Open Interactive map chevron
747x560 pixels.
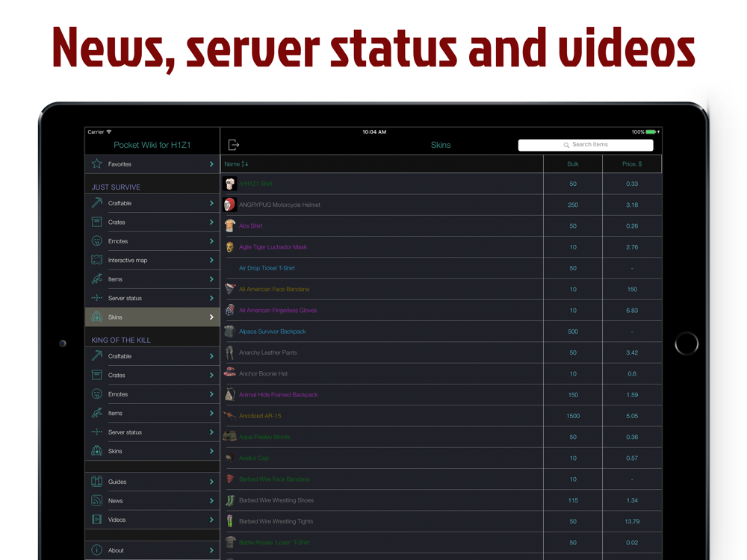[x=211, y=260]
